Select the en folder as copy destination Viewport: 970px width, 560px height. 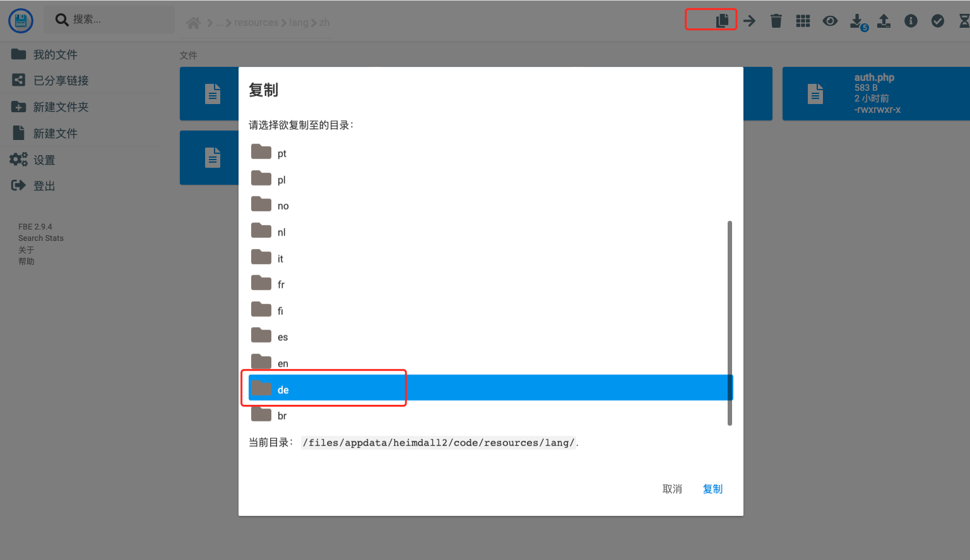point(282,363)
